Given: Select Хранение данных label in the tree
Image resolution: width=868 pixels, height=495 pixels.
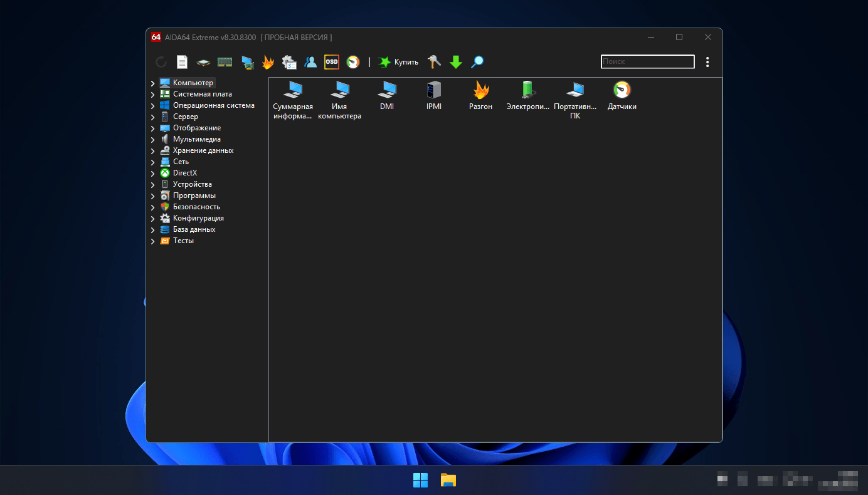Looking at the screenshot, I should tap(203, 150).
